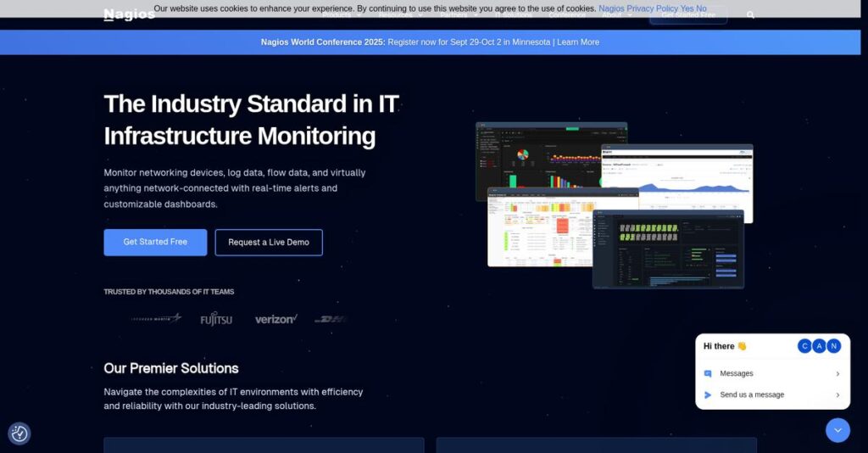Screen dimensions: 868x453
Task: Follow the Learn More conference link
Action: [578, 42]
